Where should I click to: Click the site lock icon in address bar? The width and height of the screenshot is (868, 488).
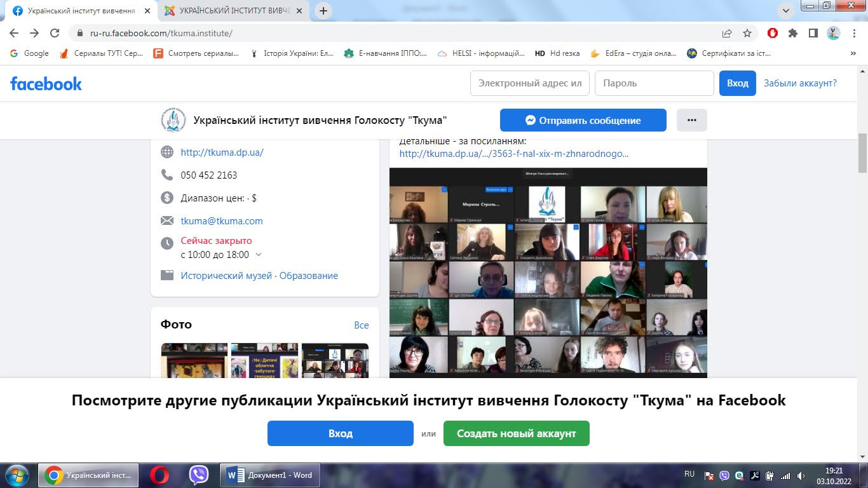click(x=80, y=33)
